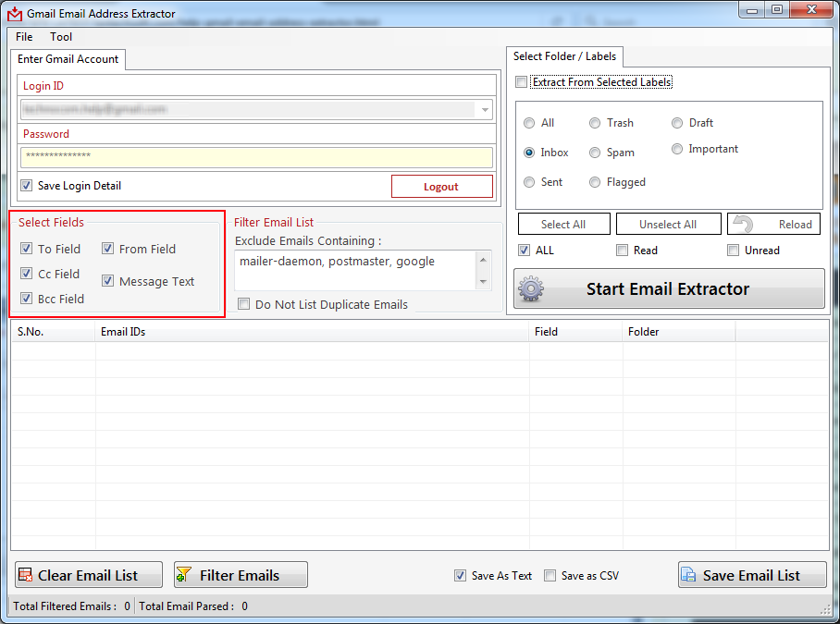Enable the Save as CSV checkbox
The width and height of the screenshot is (840, 624).
pos(550,575)
